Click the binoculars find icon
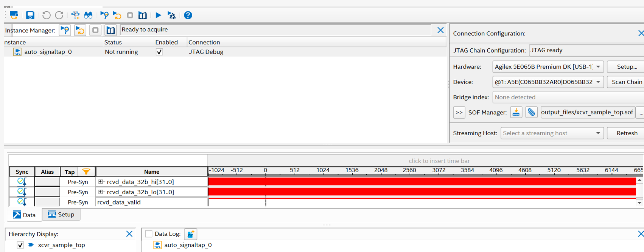The width and height of the screenshot is (644, 252). click(88, 15)
